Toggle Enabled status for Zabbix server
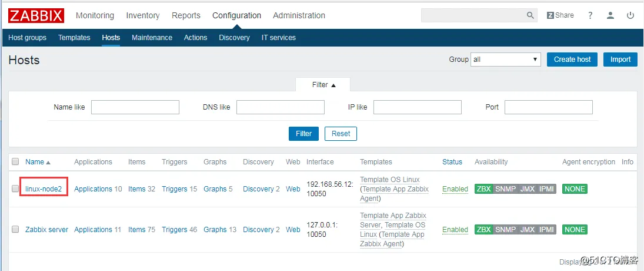The height and width of the screenshot is (271, 644). [x=455, y=229]
